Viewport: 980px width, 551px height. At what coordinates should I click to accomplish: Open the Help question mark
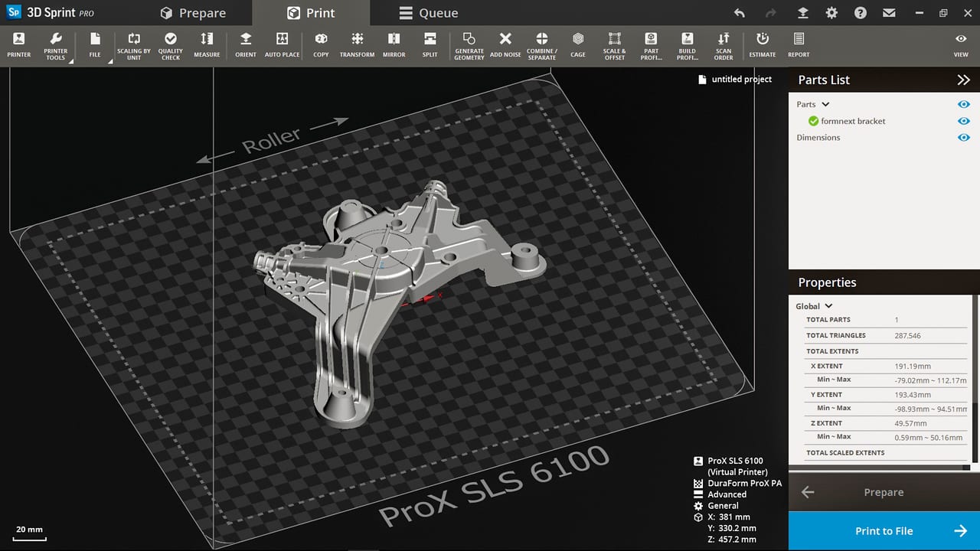861,13
